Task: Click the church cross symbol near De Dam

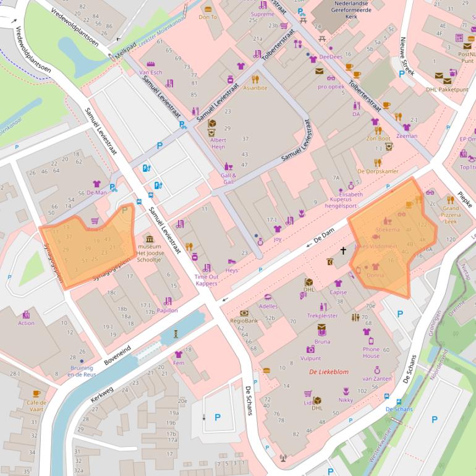Action: point(344,250)
